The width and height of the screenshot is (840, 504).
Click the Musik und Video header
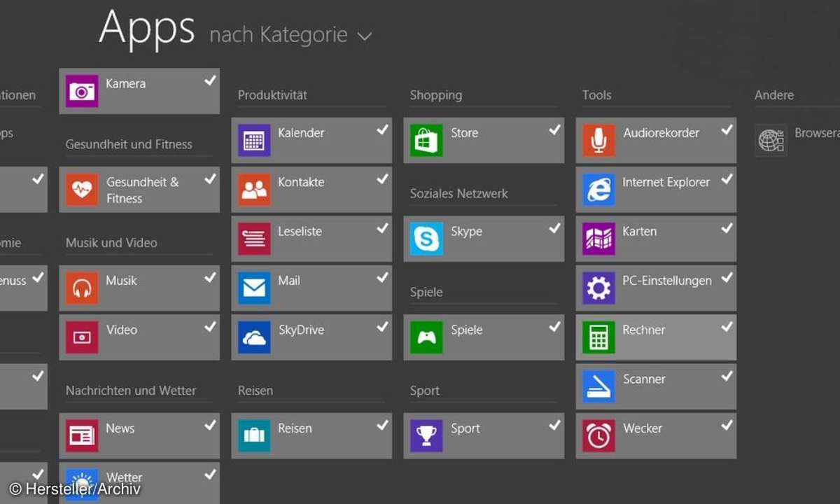click(x=111, y=243)
